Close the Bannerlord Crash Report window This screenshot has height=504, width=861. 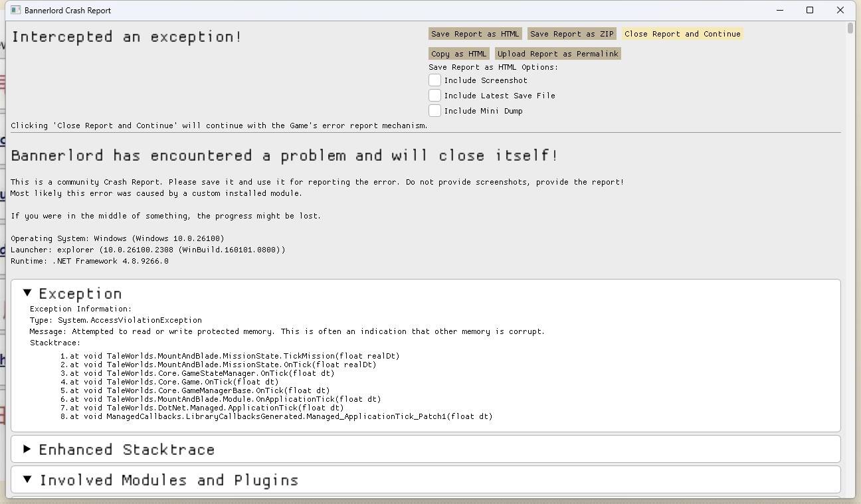tap(840, 10)
